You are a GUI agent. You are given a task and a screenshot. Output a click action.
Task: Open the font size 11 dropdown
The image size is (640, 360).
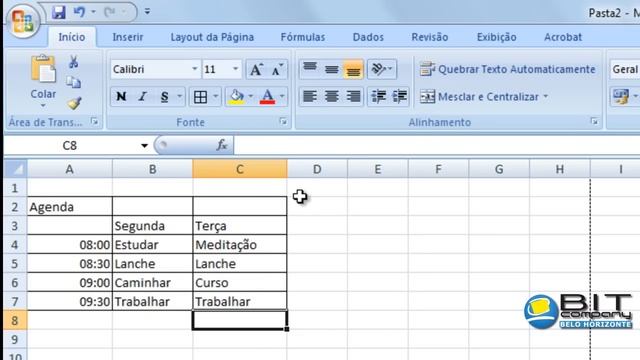[x=236, y=69]
